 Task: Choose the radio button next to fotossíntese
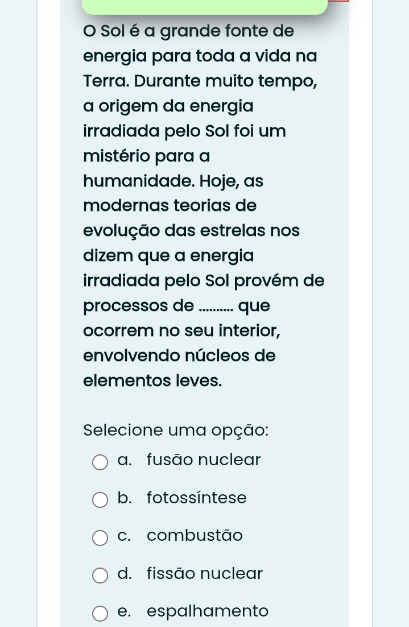pyautogui.click(x=100, y=500)
